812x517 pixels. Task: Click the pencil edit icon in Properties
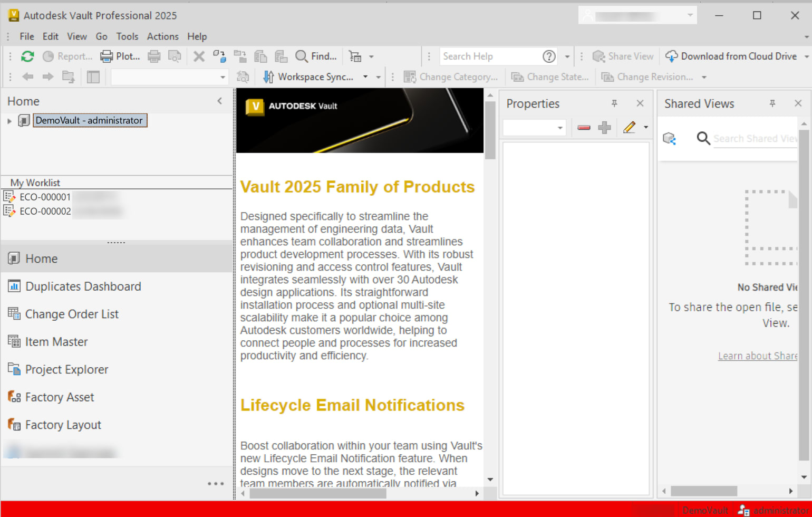629,128
